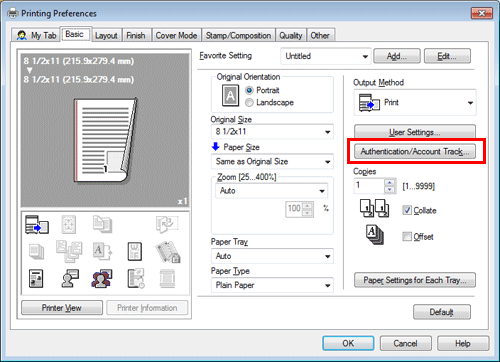Screen dimensions: 500x362
Task: Click the printer output method icon in the preview grid
Action: coord(37,224)
